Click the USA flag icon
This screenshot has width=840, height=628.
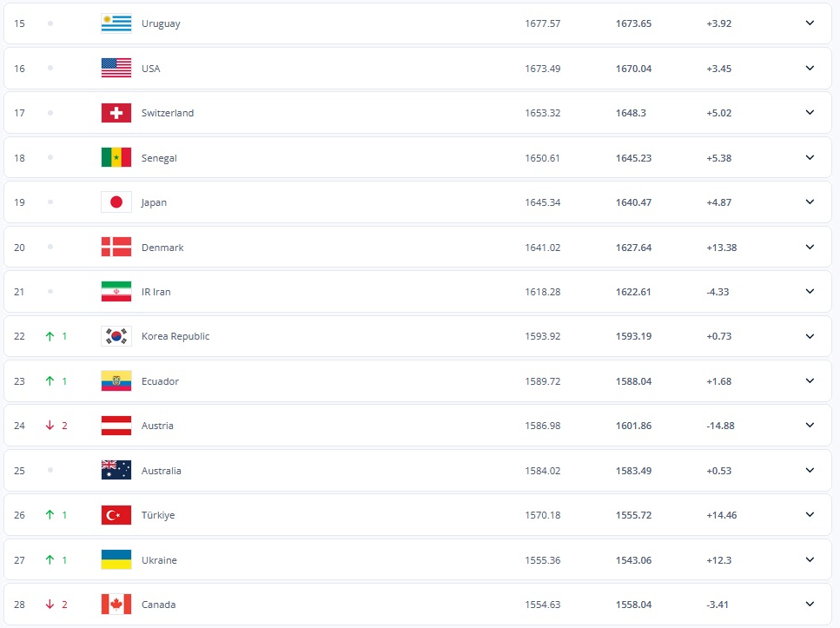click(116, 69)
